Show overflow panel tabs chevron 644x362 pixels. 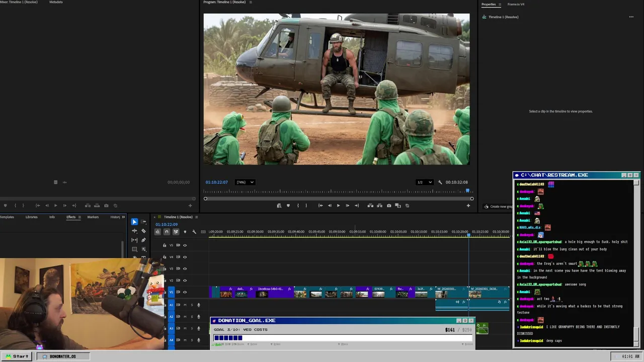[123, 217]
